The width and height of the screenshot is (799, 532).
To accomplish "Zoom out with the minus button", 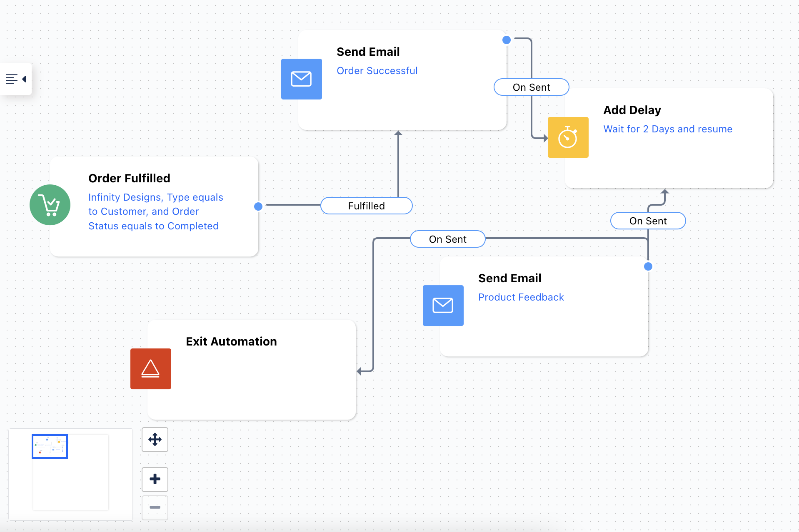I will pyautogui.click(x=155, y=507).
